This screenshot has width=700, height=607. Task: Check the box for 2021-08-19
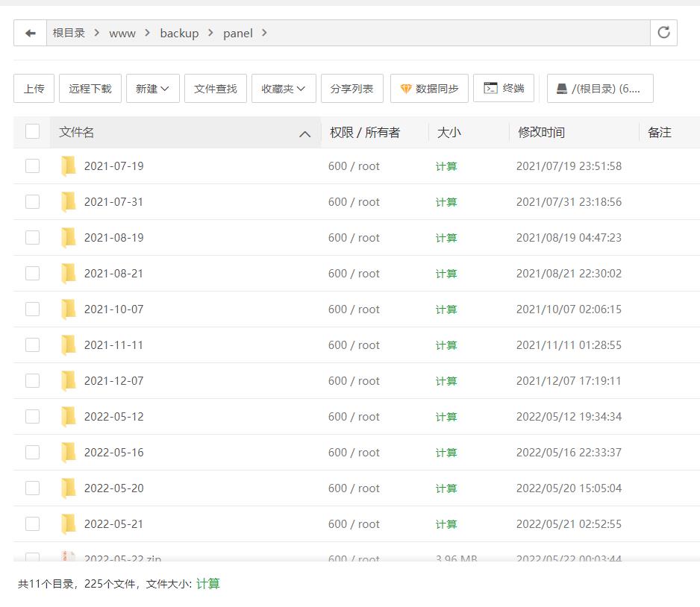coord(33,237)
